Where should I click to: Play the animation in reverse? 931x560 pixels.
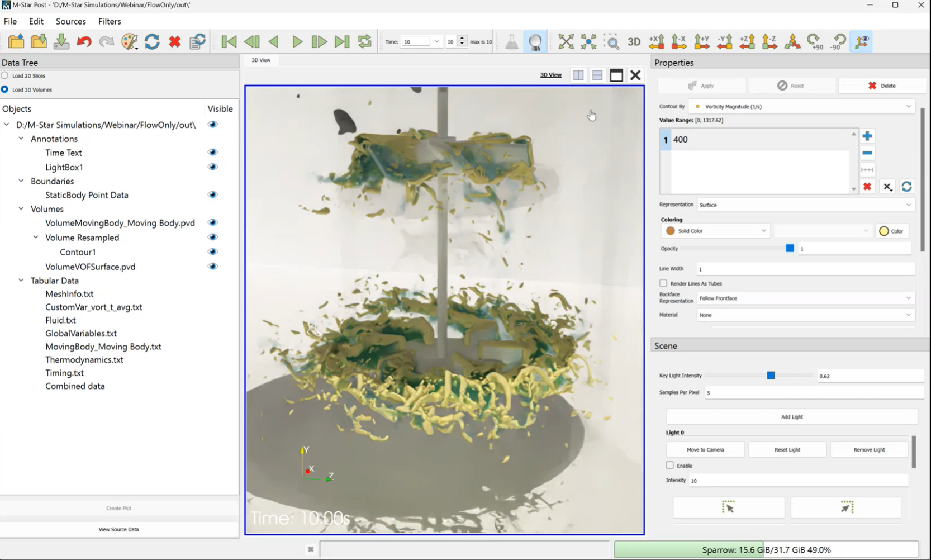point(274,41)
